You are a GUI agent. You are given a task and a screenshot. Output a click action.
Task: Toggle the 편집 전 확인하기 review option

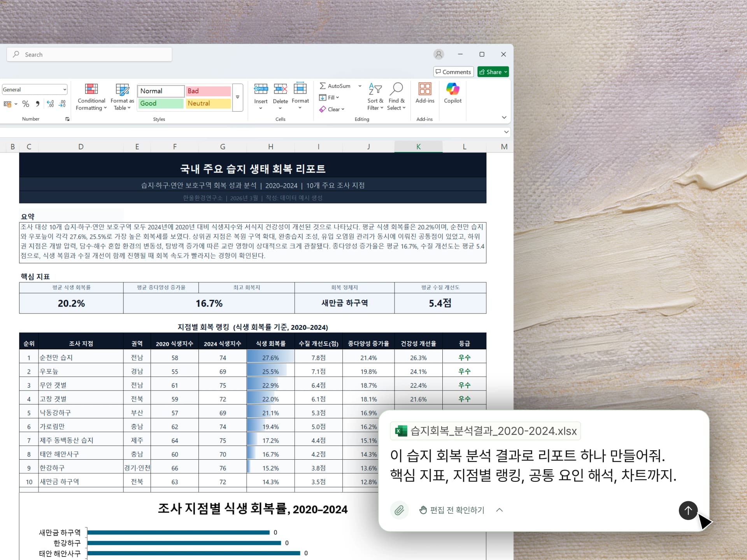pos(457,510)
